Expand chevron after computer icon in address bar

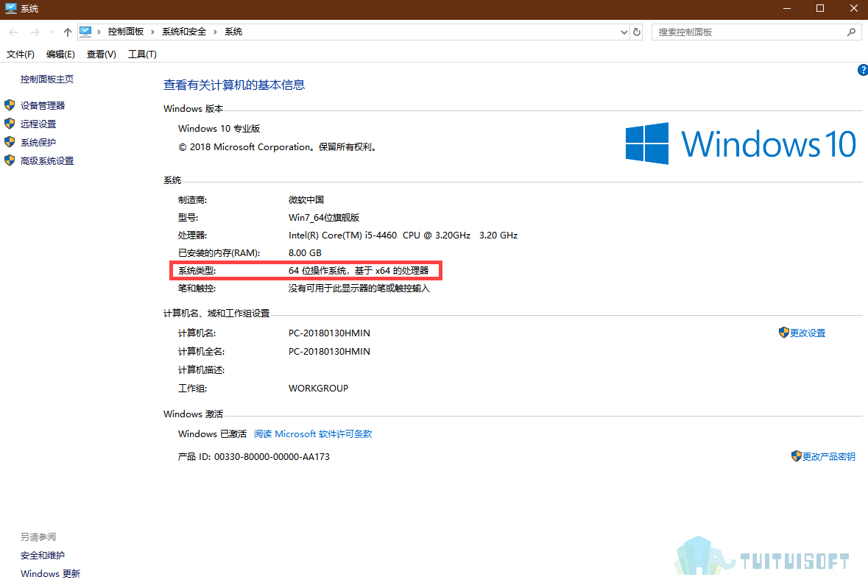point(99,32)
